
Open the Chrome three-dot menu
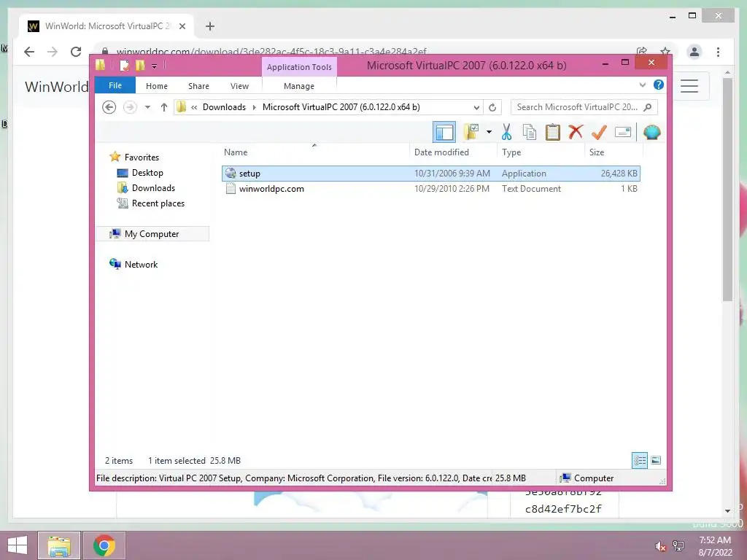[718, 52]
